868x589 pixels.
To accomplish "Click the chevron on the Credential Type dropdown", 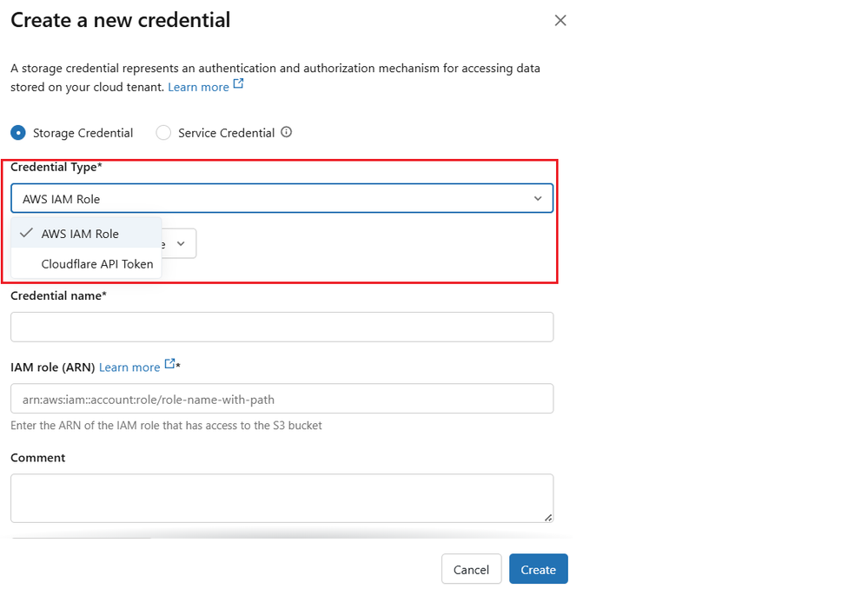I will point(537,198).
